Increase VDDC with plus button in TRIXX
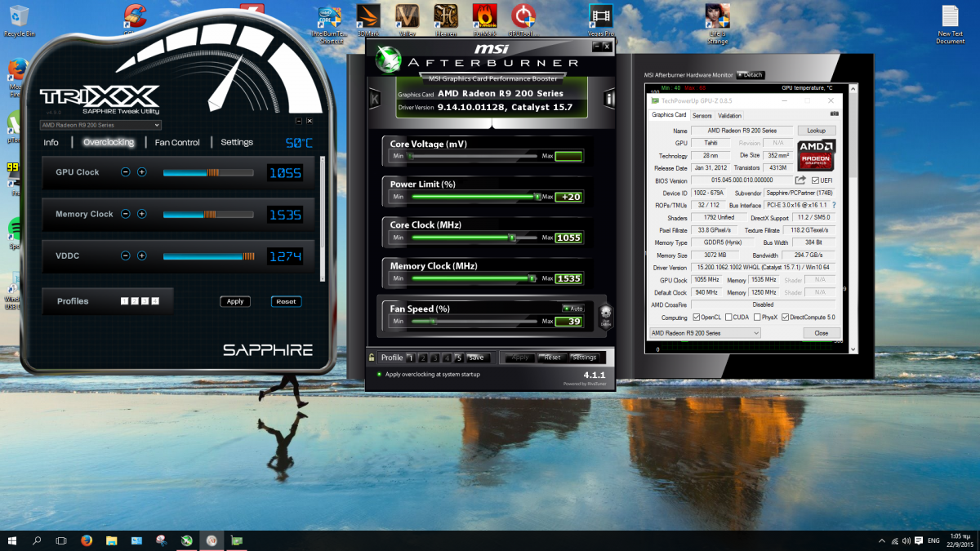 [142, 256]
